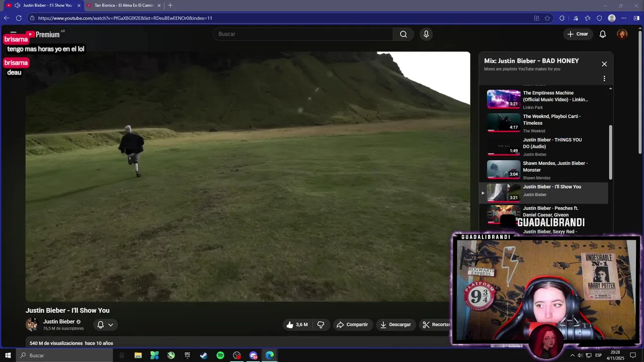Open browser extensions icon
The image size is (644, 362).
click(562, 18)
